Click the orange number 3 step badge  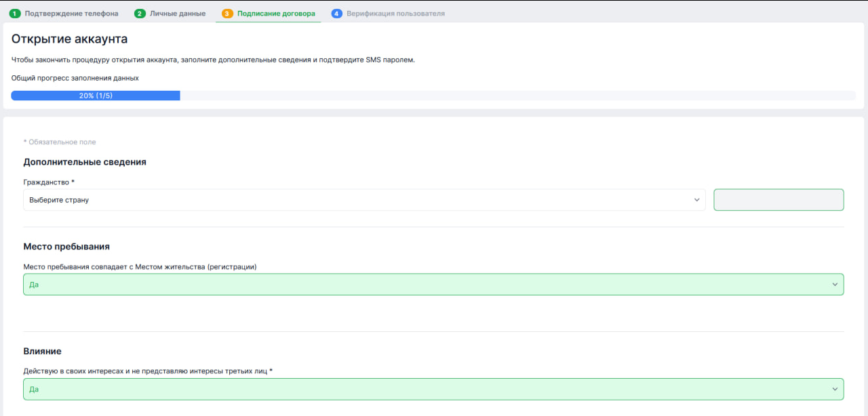pos(227,14)
